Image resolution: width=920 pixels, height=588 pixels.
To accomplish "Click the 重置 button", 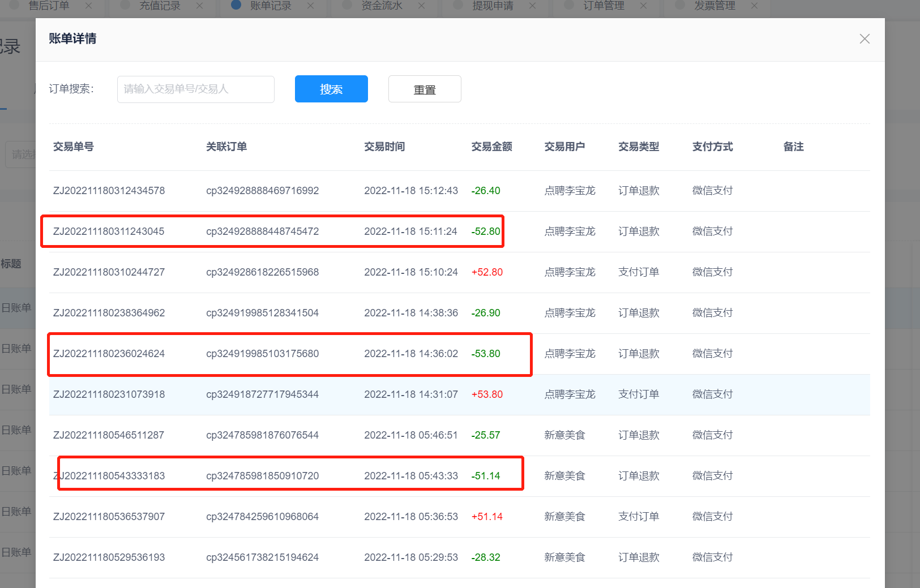I will coord(425,89).
